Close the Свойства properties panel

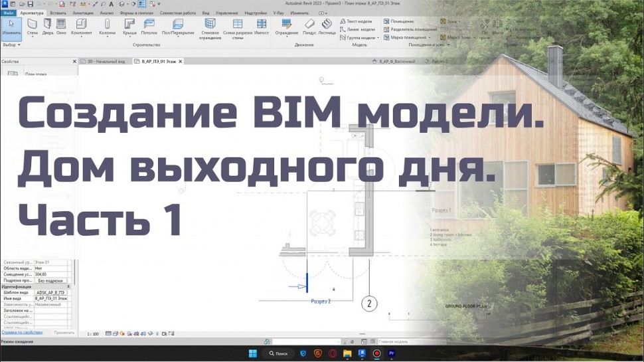click(72, 61)
